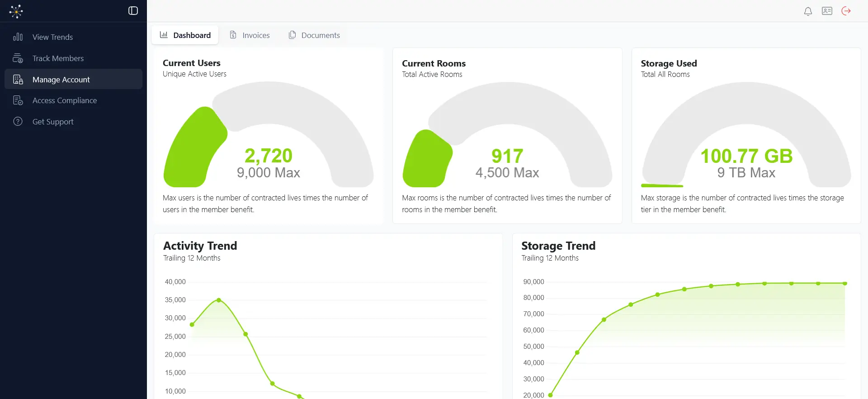Open Access Compliance page

[x=73, y=100]
